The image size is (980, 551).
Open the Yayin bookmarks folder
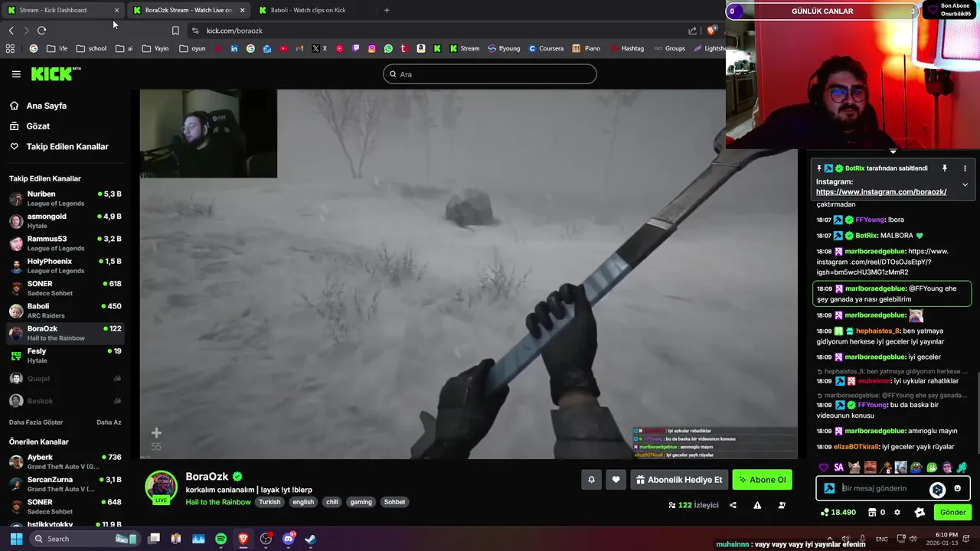(155, 48)
